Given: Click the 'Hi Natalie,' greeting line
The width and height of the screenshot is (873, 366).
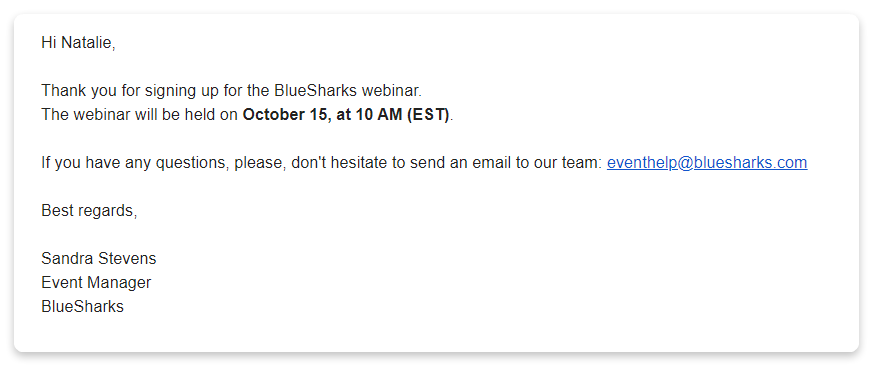Looking at the screenshot, I should pyautogui.click(x=79, y=43).
